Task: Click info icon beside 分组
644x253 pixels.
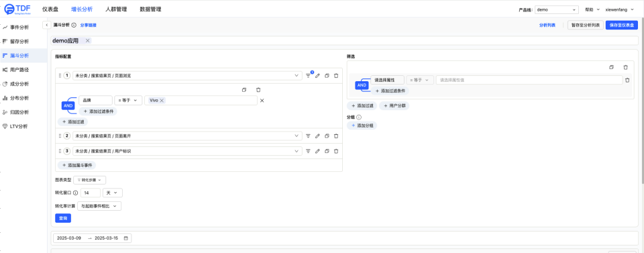Action: [x=358, y=117]
